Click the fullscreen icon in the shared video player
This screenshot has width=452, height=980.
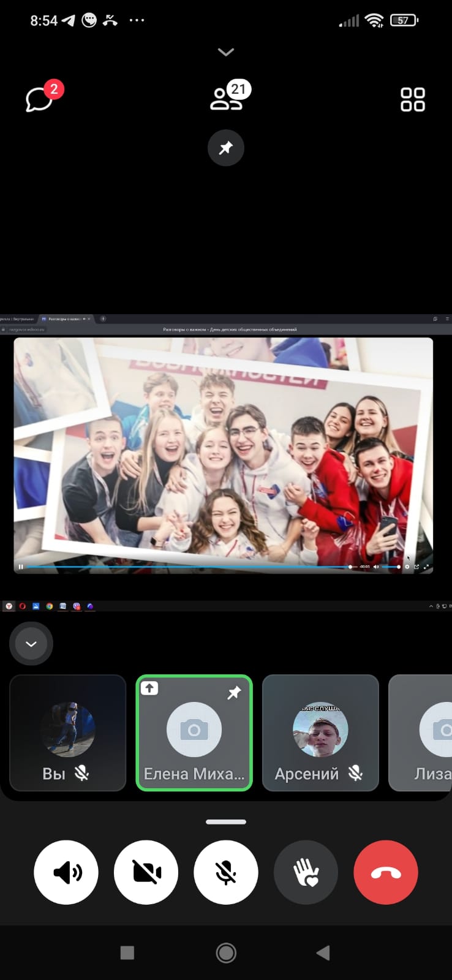426,567
